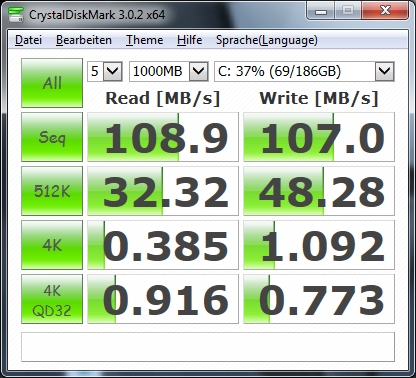Open the Datei menu

[28, 40]
